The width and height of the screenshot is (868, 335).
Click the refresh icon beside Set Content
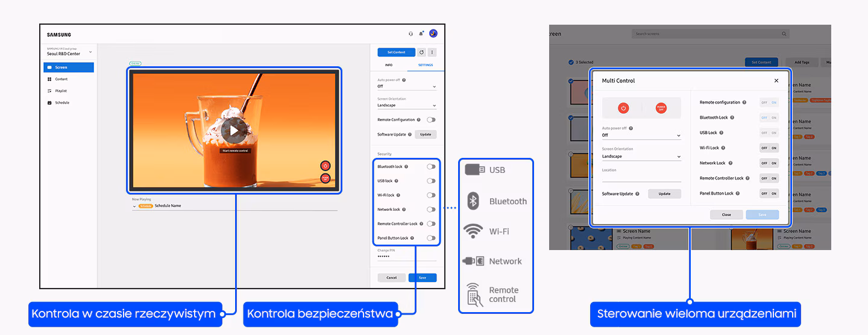tap(421, 52)
